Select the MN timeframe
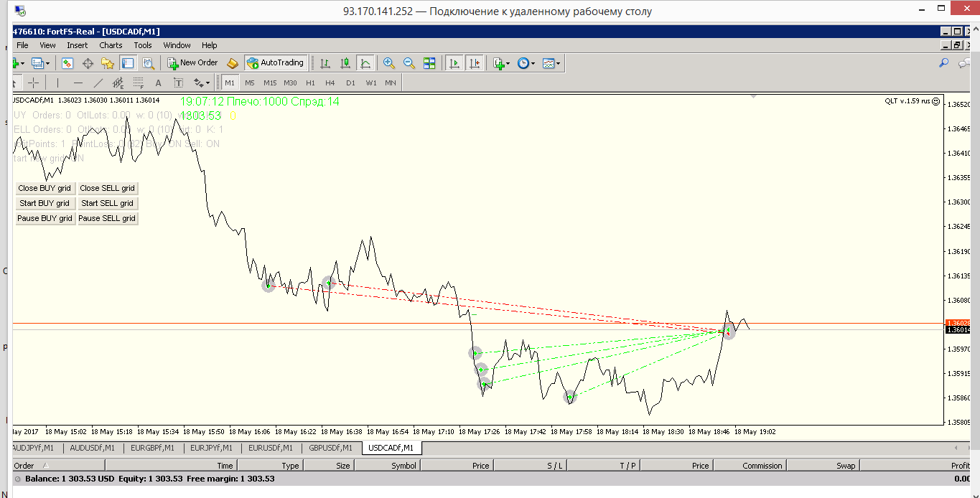 click(391, 83)
